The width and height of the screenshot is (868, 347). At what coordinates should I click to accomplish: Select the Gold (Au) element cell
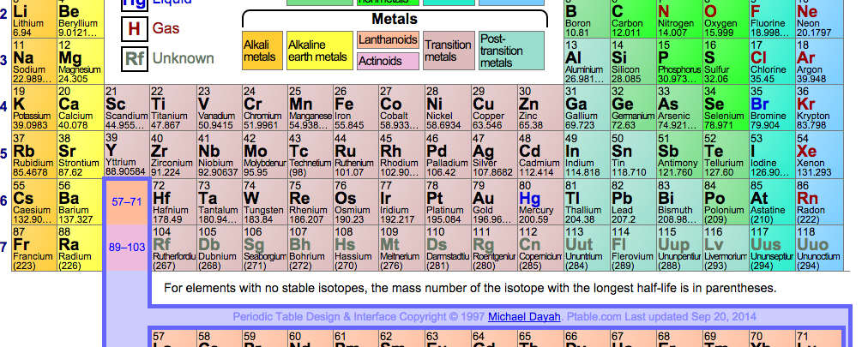click(495, 201)
